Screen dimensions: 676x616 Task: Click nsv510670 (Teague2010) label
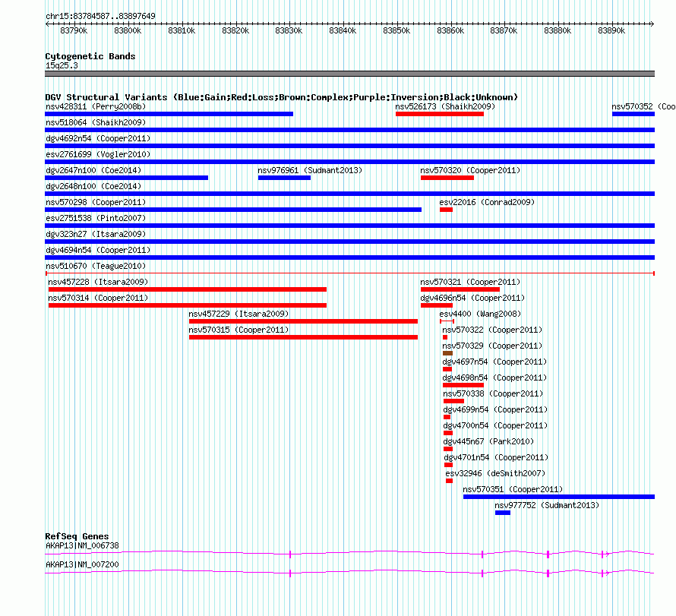tap(96, 266)
